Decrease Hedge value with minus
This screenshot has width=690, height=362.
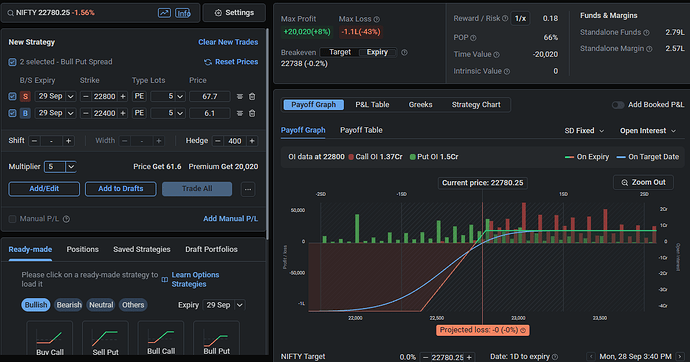coord(217,141)
